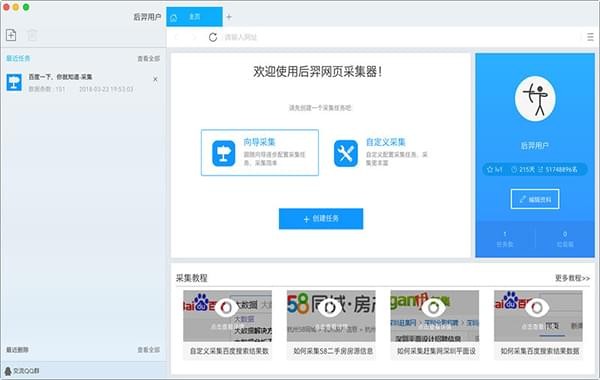600x380 pixels.
Task: Click the 自定义采集 wrench tools icon
Action: (x=346, y=153)
